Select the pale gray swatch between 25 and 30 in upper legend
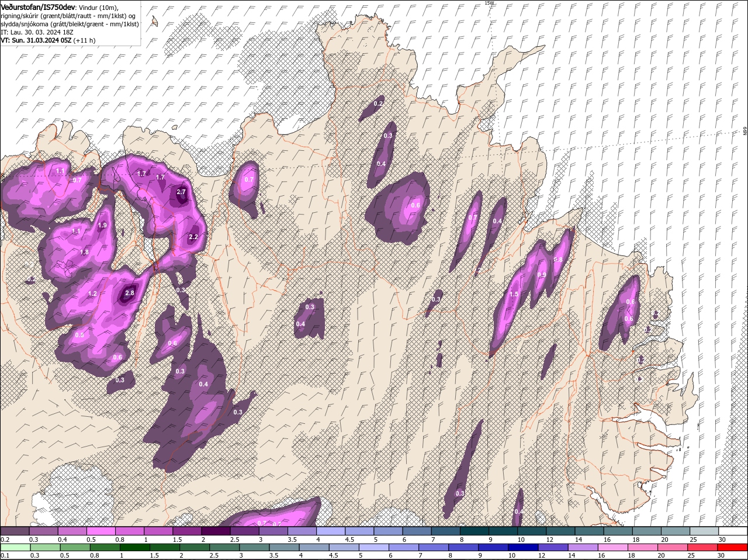This screenshot has width=748, height=560. tap(704, 531)
